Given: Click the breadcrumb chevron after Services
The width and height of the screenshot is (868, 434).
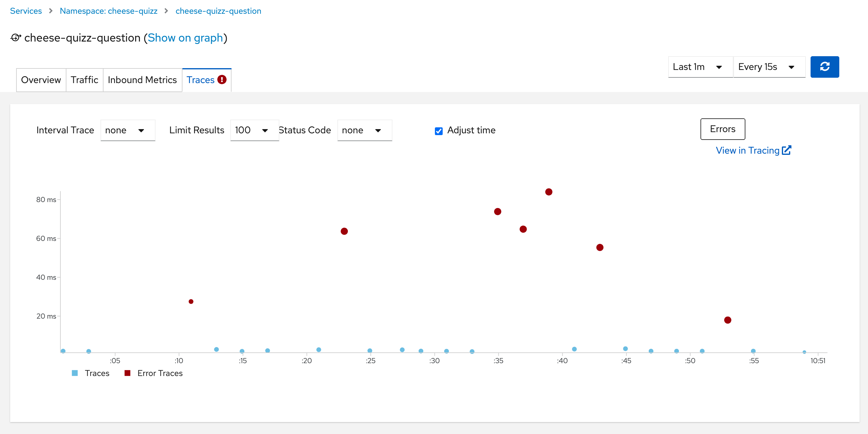Looking at the screenshot, I should tap(51, 11).
